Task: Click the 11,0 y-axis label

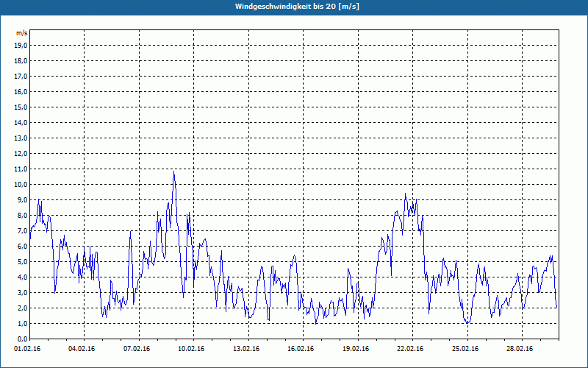Action: 21,169
